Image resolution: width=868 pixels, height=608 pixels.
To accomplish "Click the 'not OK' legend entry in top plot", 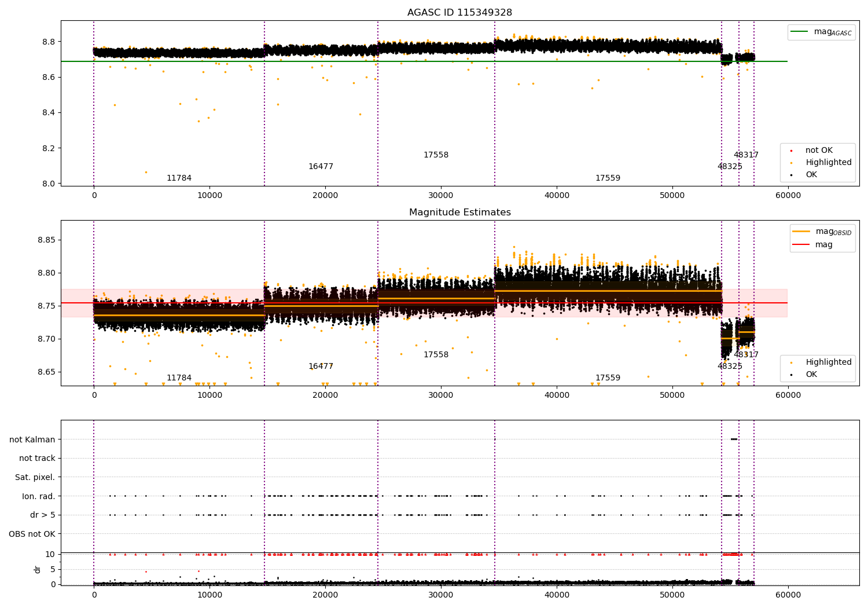I will [812, 151].
